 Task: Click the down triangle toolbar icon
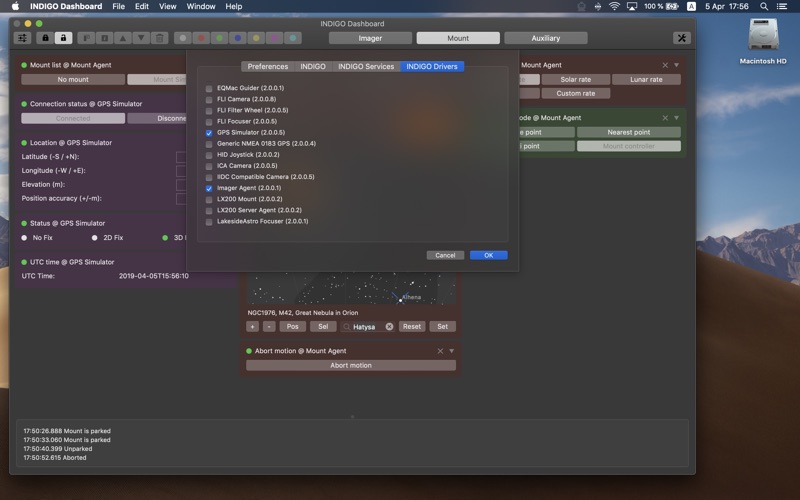click(141, 38)
